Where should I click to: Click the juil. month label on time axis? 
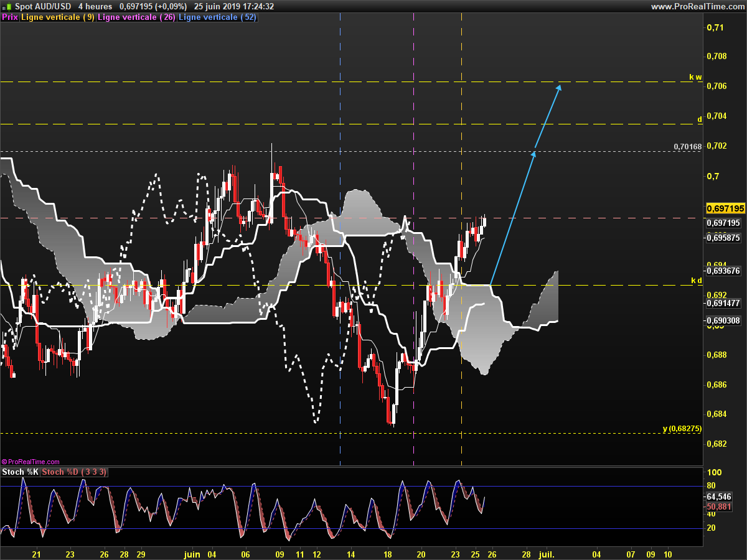coord(546,553)
